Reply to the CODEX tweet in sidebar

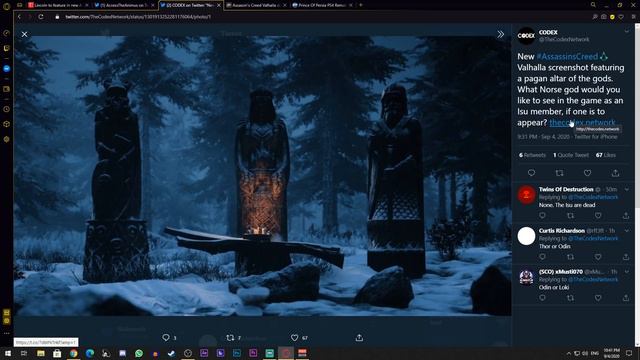coord(531,173)
